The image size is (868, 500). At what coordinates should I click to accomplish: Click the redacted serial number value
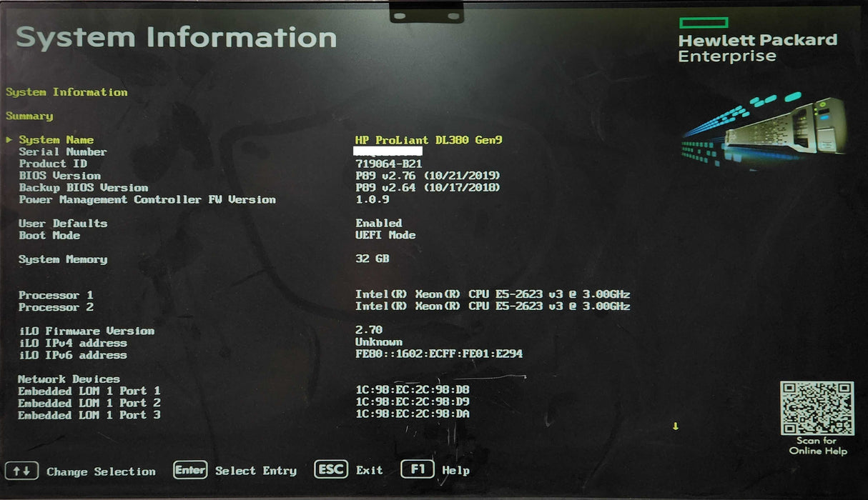click(389, 151)
